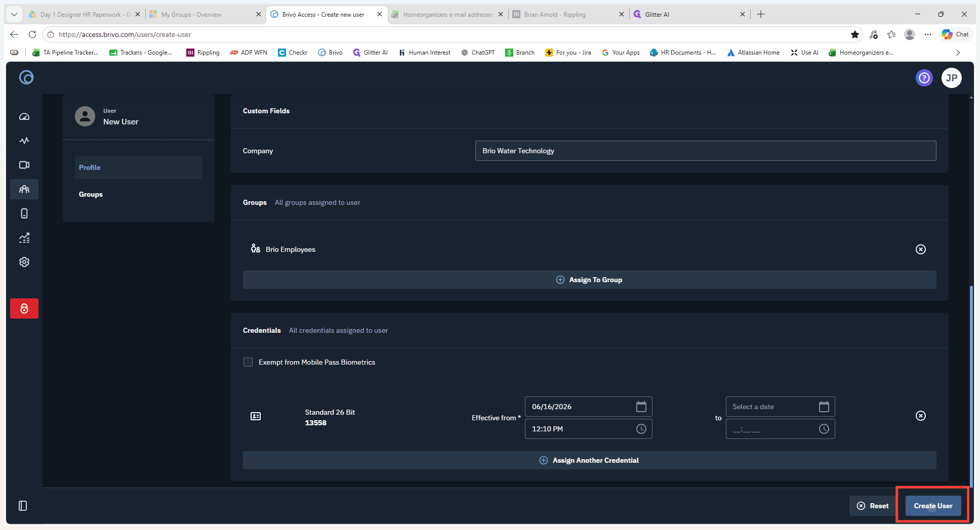Click Assign Another Credential button
980x530 pixels.
tap(590, 460)
